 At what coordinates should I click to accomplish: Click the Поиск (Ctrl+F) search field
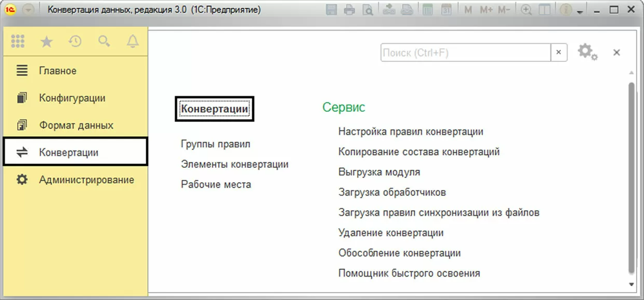coord(465,52)
